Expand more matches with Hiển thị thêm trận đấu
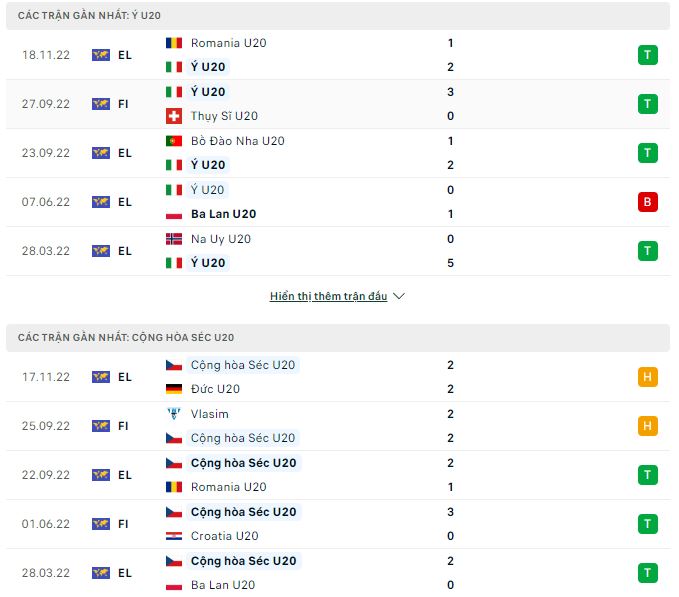This screenshot has width=679, height=597. 328,297
